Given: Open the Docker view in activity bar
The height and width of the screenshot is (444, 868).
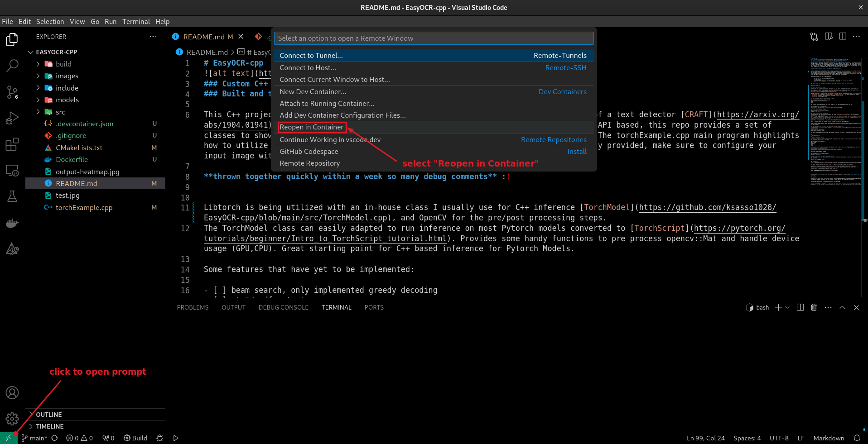Looking at the screenshot, I should pos(12,223).
